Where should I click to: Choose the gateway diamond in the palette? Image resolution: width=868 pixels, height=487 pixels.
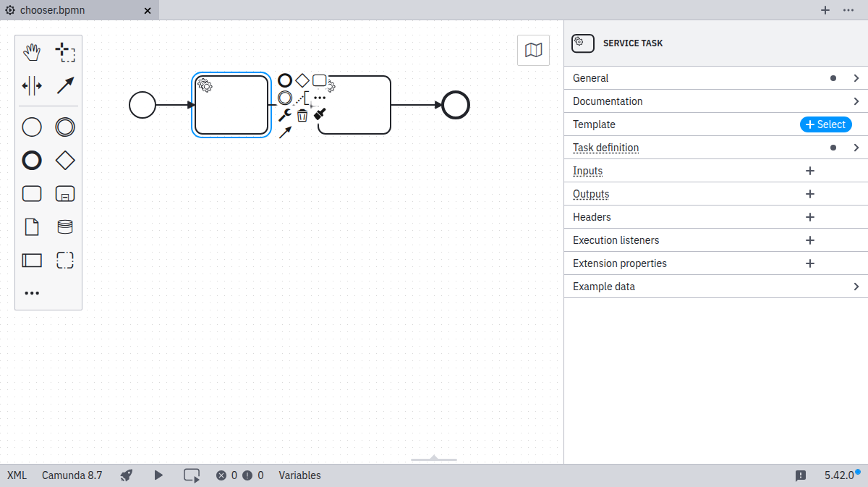65,160
